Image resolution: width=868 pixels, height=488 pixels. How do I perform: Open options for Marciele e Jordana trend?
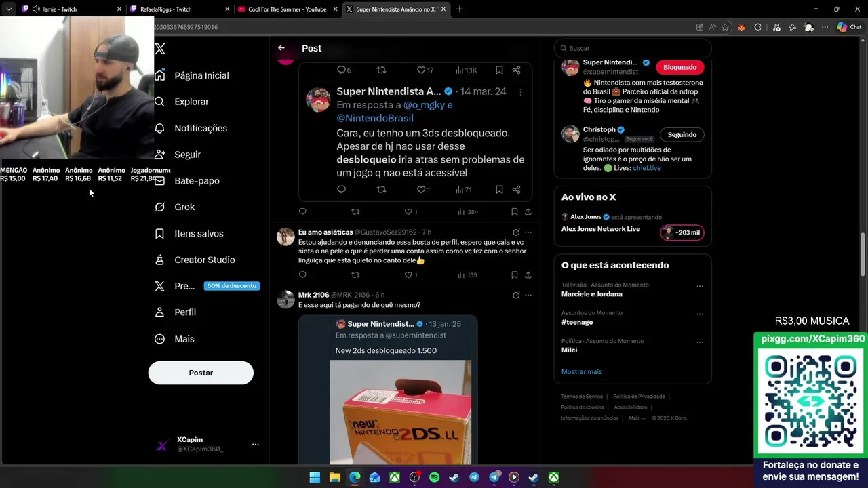pos(700,286)
